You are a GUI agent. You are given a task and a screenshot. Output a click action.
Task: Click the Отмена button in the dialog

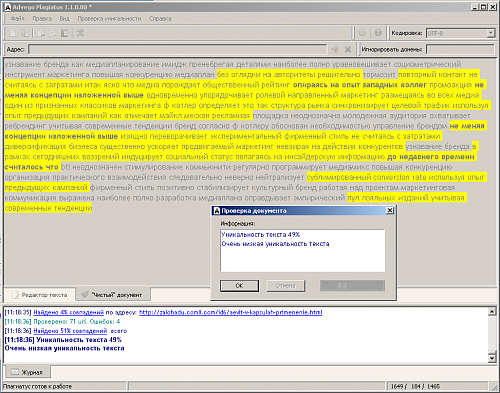286,286
